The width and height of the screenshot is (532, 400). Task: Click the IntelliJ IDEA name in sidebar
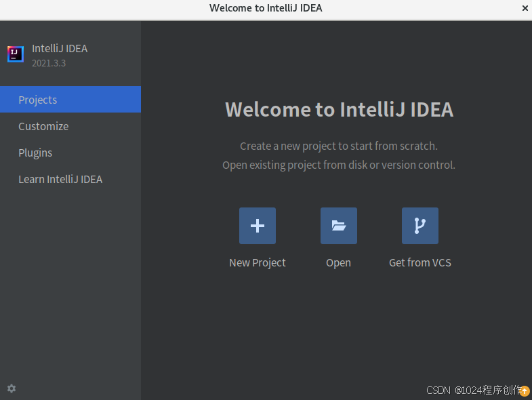[x=60, y=49]
